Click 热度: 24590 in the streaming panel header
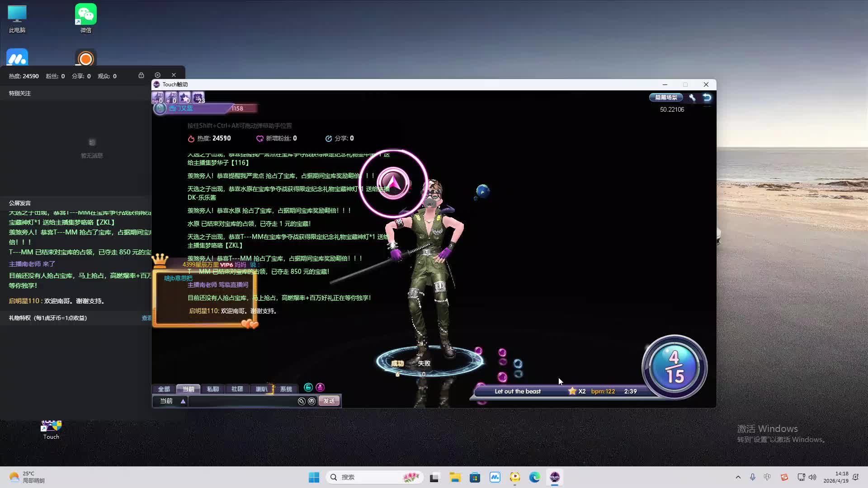The height and width of the screenshot is (488, 868). 24,76
